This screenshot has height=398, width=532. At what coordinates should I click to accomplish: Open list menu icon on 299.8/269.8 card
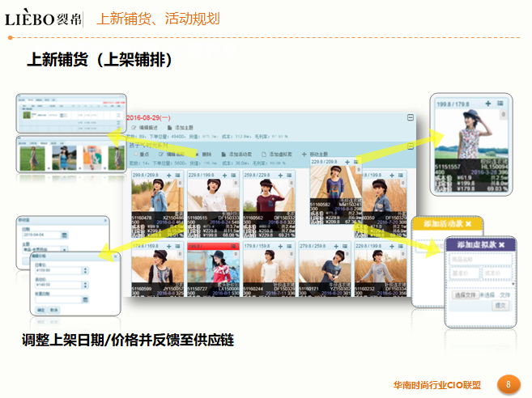click(x=177, y=176)
